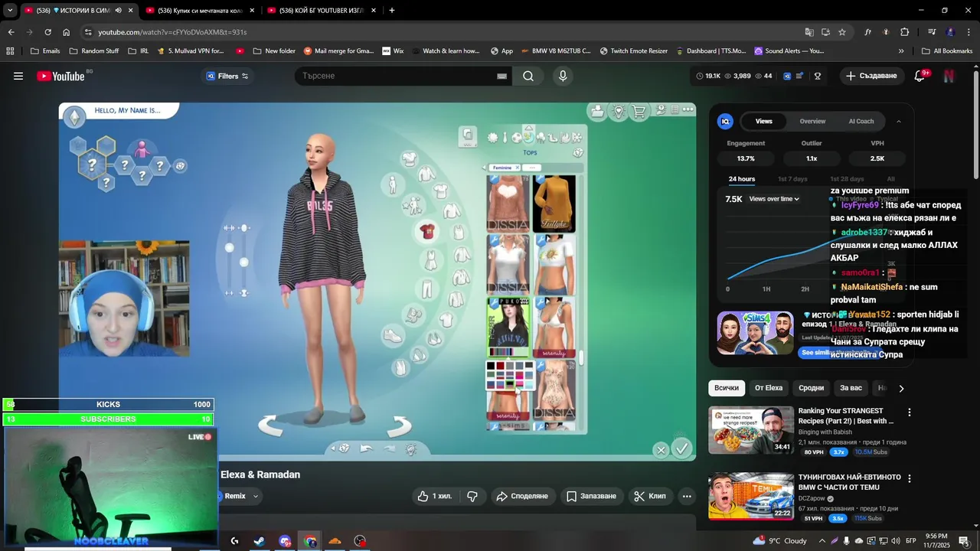Click the Chrome taskbar icon
This screenshot has height=551, width=980.
310,541
